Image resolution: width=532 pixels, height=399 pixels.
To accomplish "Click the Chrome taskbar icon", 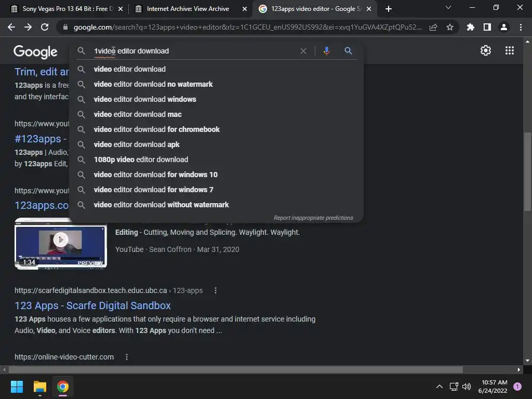I will (x=63, y=387).
